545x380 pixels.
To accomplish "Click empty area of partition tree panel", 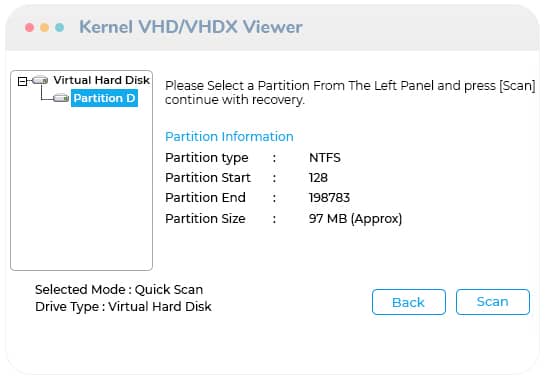I will (81, 188).
